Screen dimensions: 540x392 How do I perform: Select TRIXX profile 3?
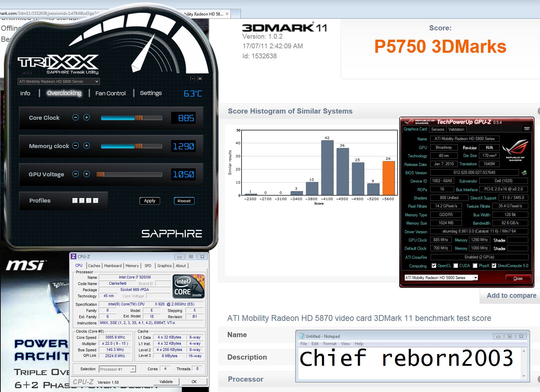[89, 200]
